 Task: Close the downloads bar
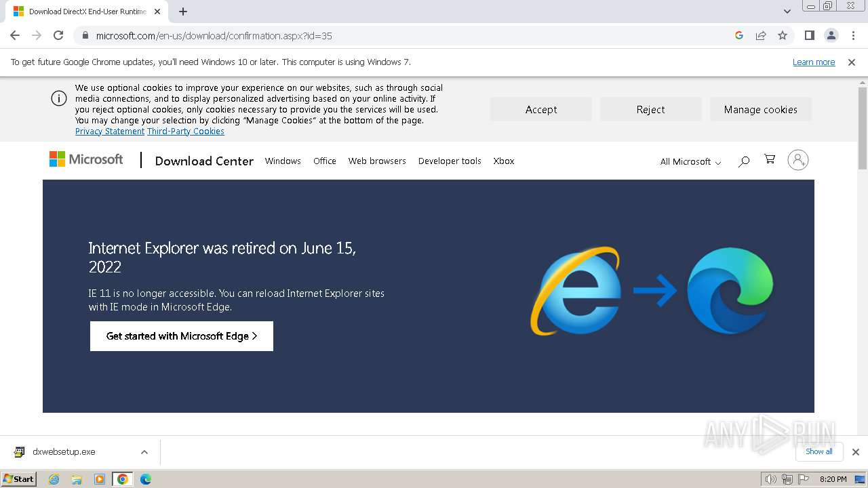tap(856, 452)
